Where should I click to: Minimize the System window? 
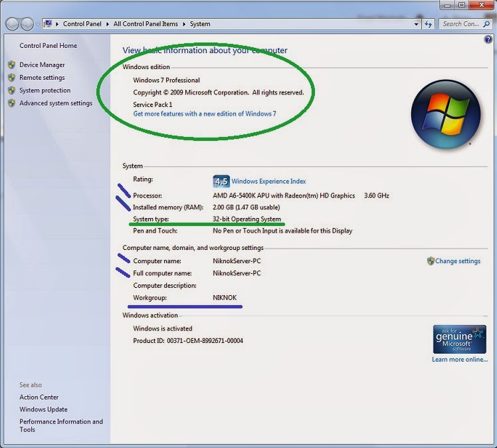[447, 5]
